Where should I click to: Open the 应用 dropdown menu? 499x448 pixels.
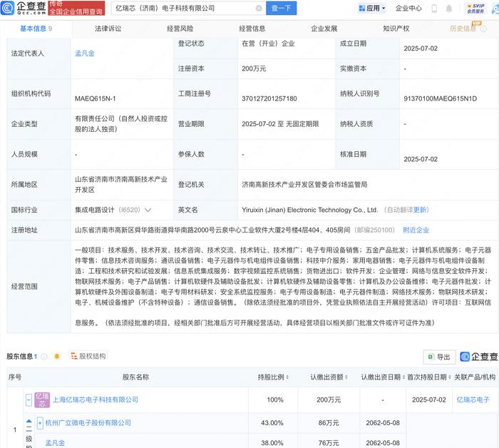(x=371, y=9)
